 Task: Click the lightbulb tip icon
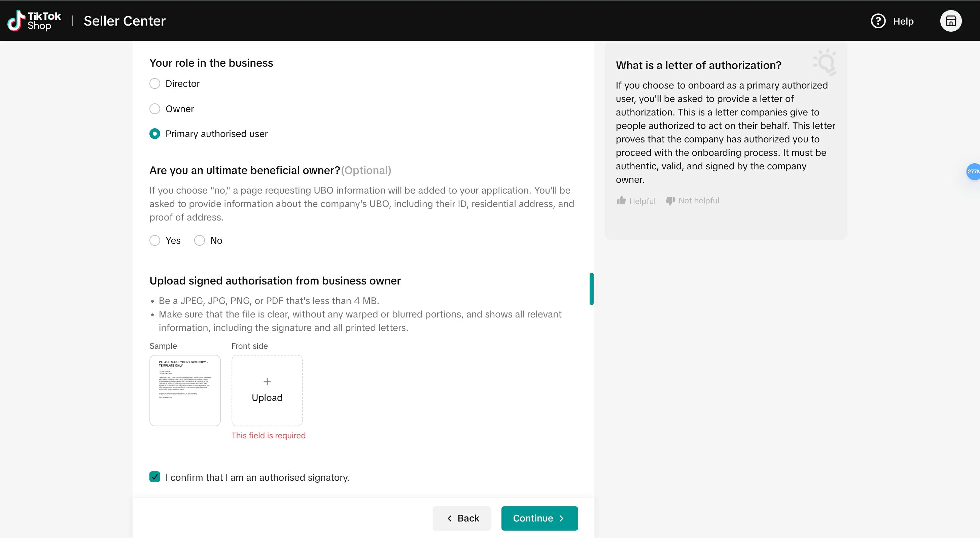tap(825, 62)
